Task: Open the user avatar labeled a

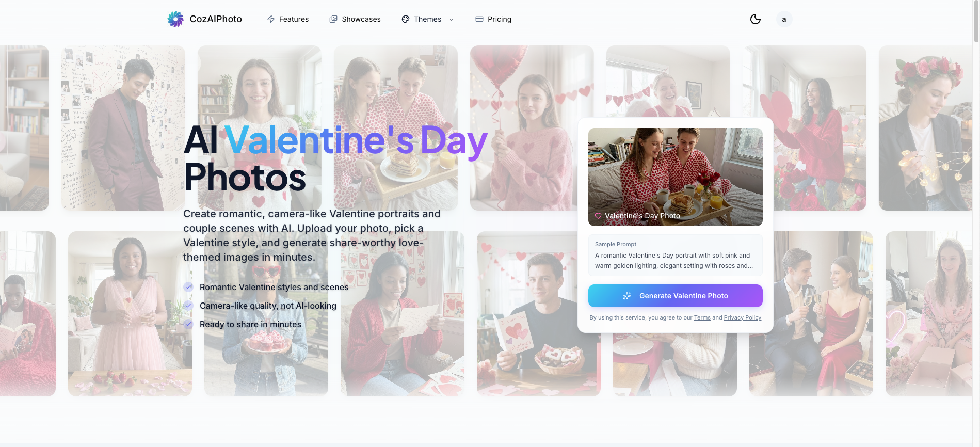Action: pyautogui.click(x=784, y=19)
